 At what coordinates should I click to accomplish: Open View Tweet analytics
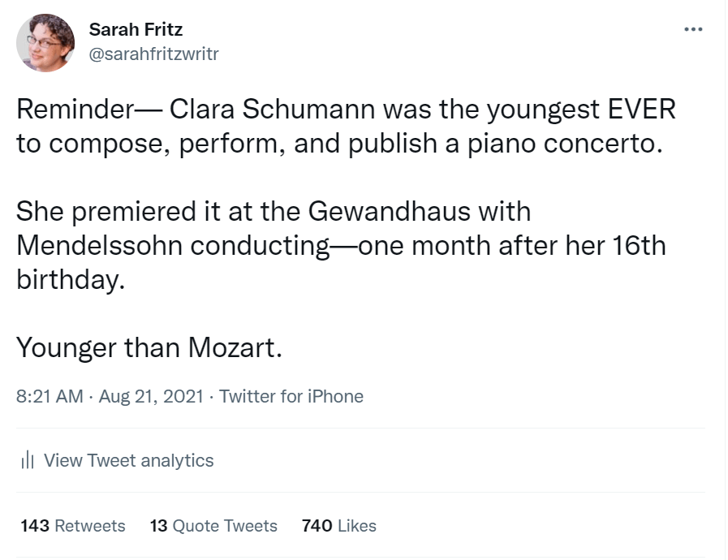pos(128,461)
